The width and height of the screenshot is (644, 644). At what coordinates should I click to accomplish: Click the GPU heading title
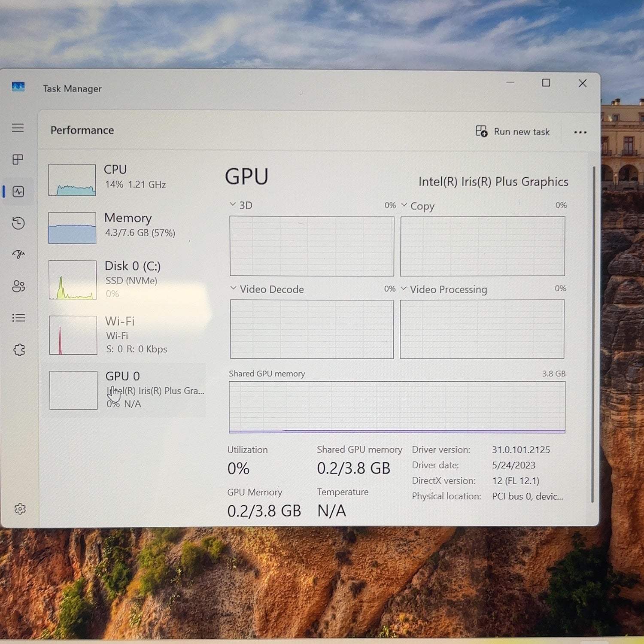click(246, 177)
